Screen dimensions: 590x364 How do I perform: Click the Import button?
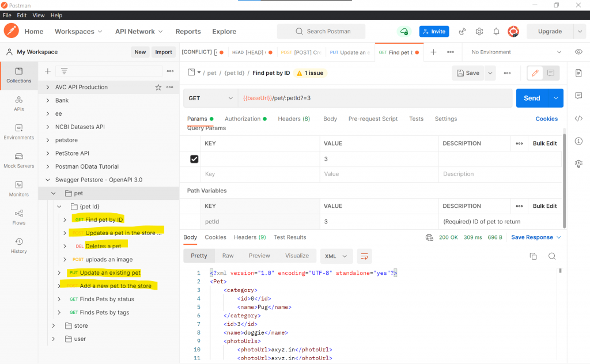coord(164,52)
